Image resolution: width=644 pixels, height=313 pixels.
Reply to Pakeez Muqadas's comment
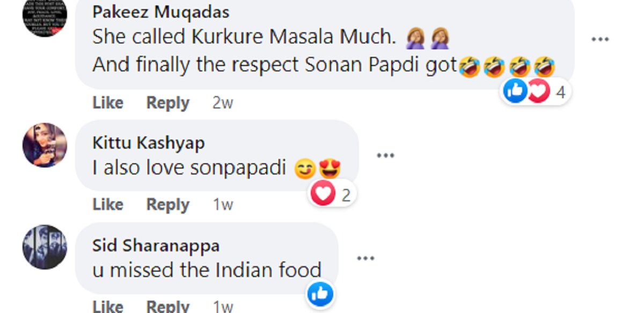(167, 103)
